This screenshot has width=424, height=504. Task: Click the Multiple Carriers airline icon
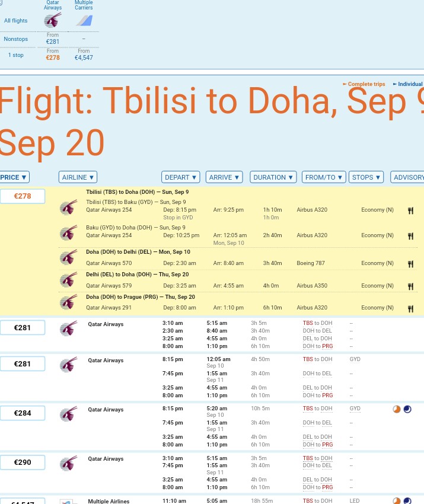(x=84, y=21)
